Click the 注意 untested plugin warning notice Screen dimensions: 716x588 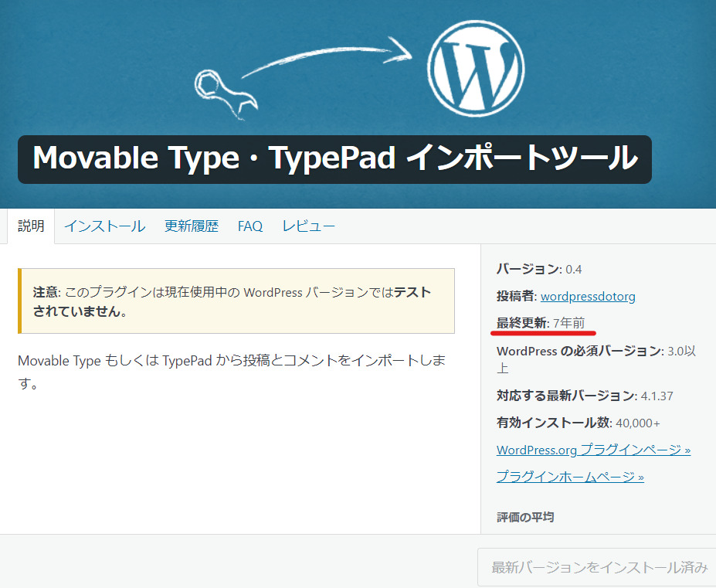[236, 301]
